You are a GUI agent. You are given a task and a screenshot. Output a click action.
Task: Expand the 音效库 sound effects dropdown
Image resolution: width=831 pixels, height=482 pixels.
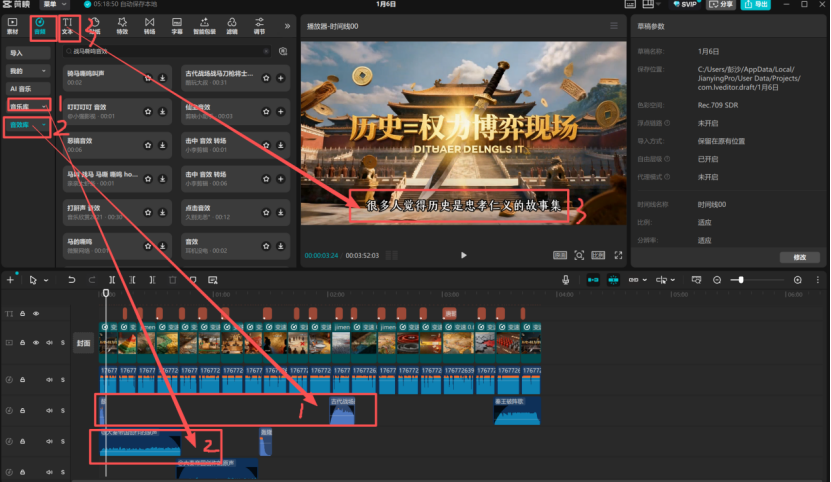(28, 125)
